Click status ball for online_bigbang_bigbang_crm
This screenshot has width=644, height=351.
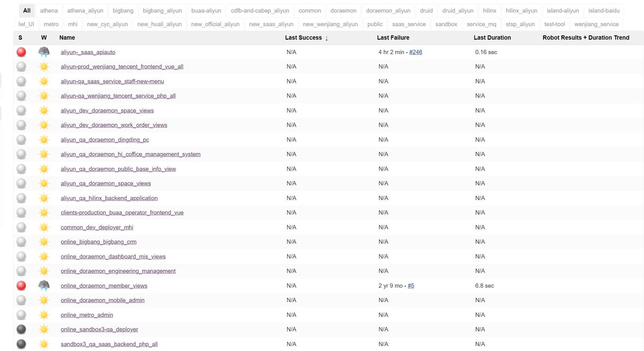(21, 242)
